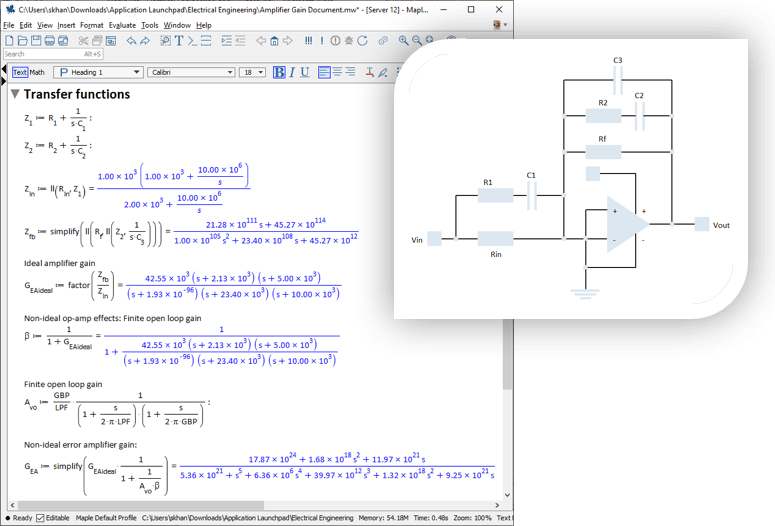775x526 pixels.
Task: Center align the text
Action: [337, 72]
